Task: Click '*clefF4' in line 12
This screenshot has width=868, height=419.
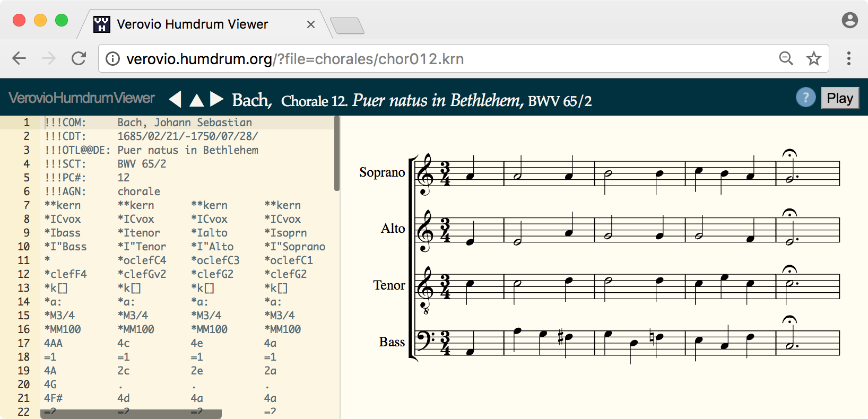Action: tap(66, 274)
